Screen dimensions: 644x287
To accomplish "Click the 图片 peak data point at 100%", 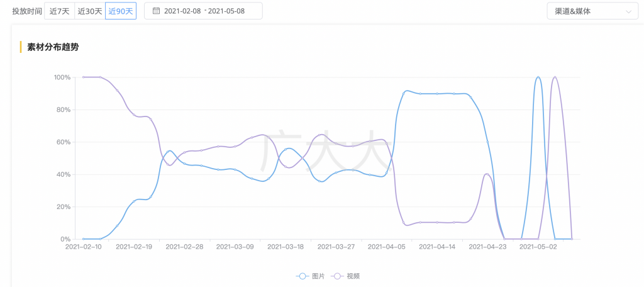I will 538,77.
